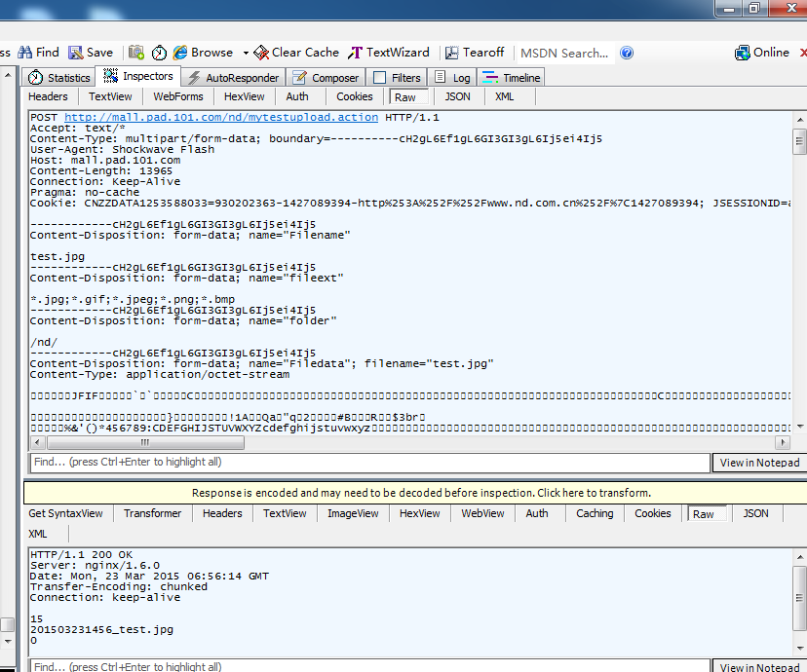Click request horizontal scrollbar left arrow
Screen dimensions: 807x672
tap(37, 442)
